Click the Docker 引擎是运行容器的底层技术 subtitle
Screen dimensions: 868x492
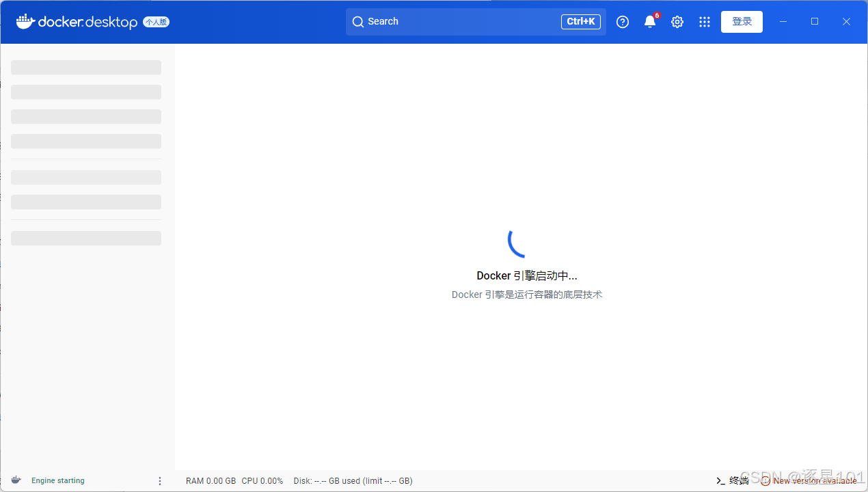527,295
